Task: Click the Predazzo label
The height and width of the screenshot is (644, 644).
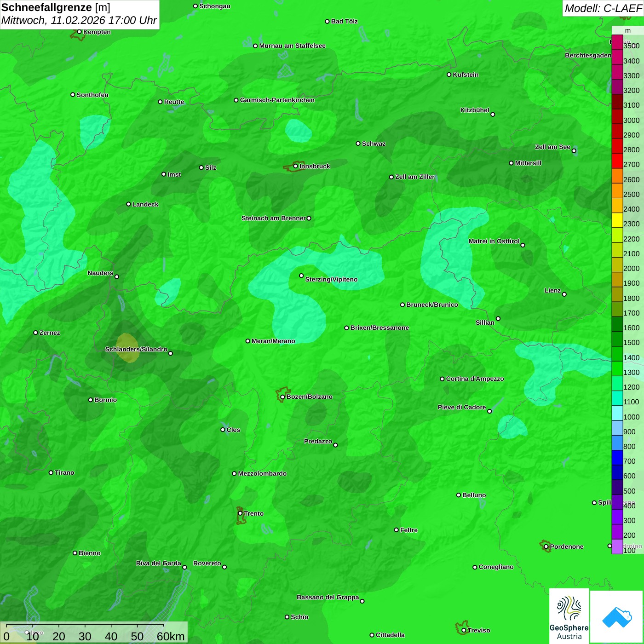Action: [318, 441]
